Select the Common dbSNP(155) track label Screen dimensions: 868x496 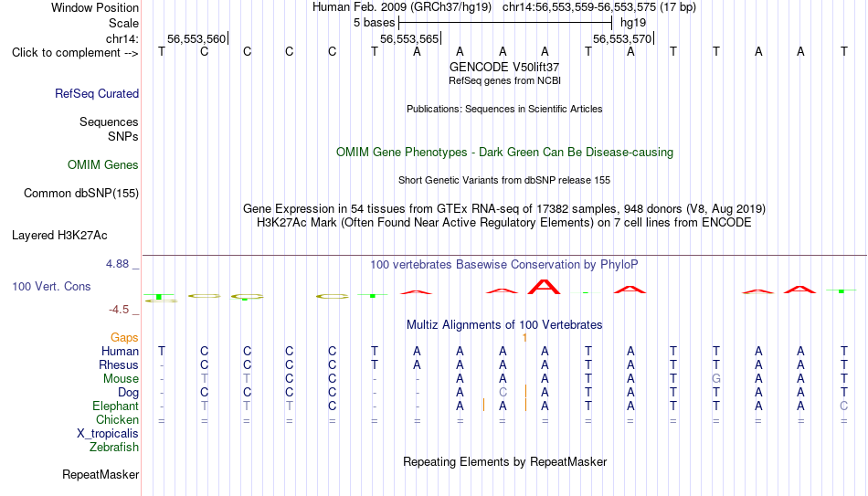point(80,194)
